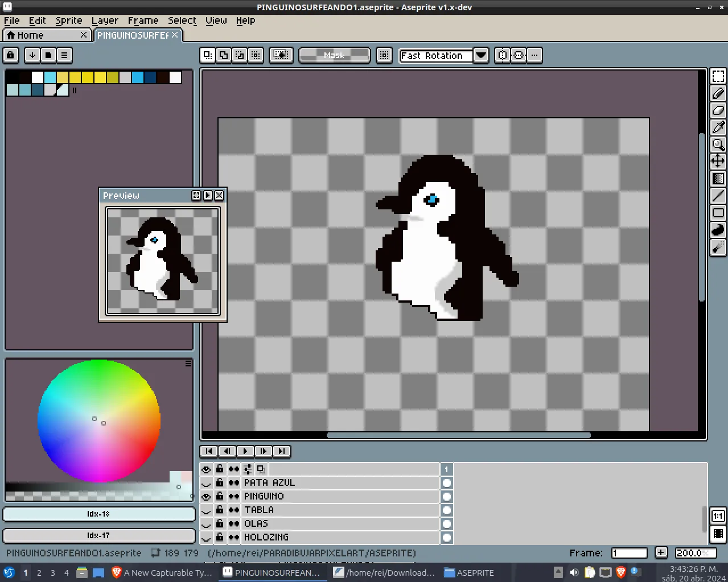Pick a hue on the color wheel

click(x=99, y=421)
